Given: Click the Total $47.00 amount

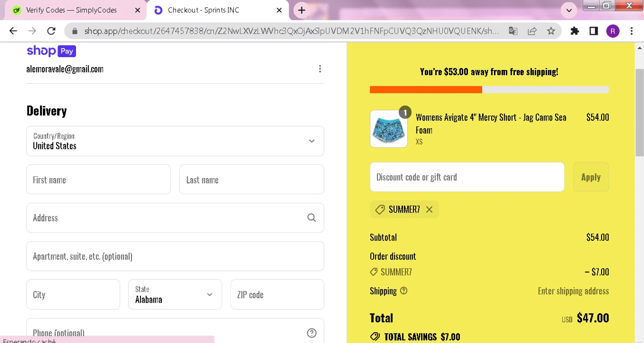Looking at the screenshot, I should coord(593,318).
